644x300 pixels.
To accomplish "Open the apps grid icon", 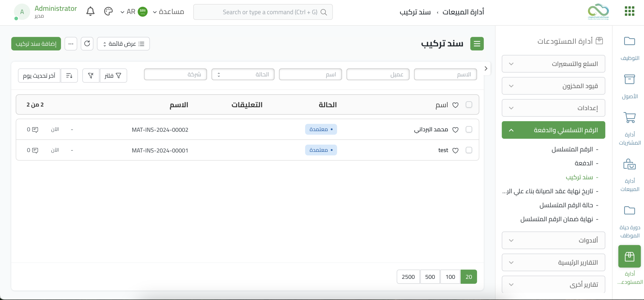I will pos(629,11).
